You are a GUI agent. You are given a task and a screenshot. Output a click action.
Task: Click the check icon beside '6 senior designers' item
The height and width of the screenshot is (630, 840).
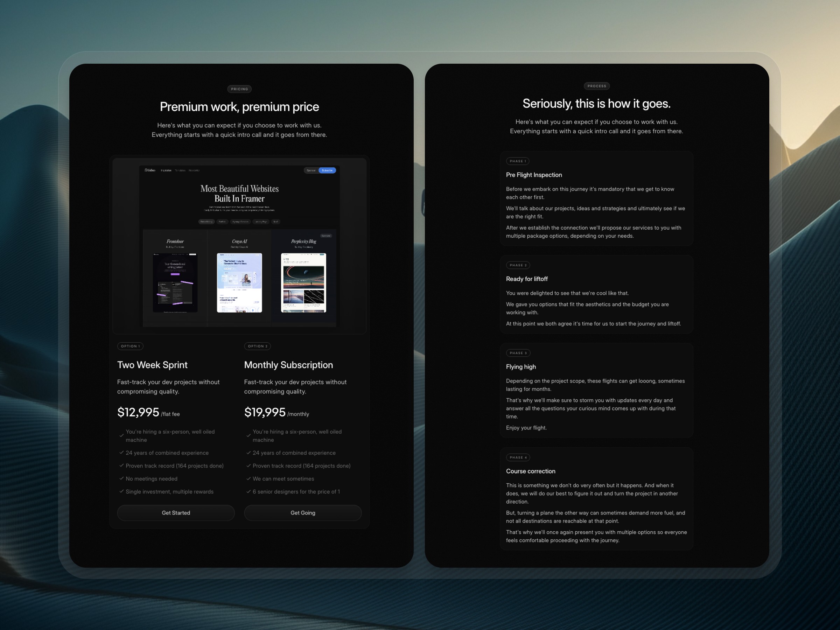pos(248,491)
